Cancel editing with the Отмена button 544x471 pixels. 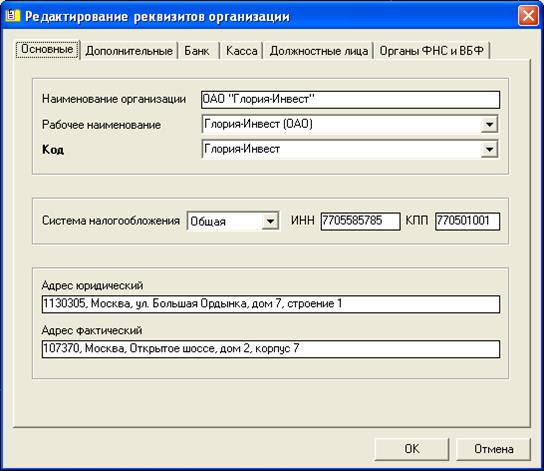tap(493, 449)
